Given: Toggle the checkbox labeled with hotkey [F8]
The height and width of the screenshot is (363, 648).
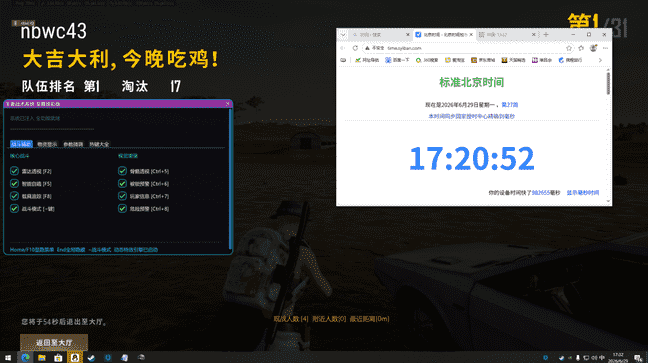Looking at the screenshot, I should (14, 196).
